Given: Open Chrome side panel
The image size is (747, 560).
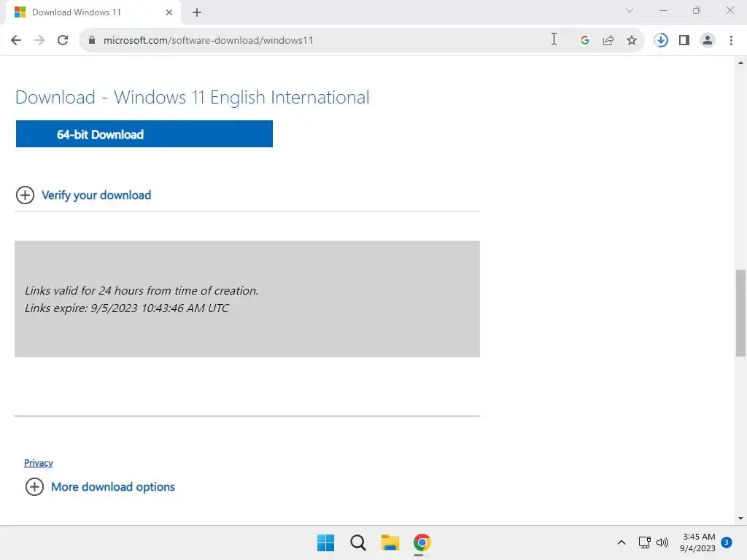Looking at the screenshot, I should [x=684, y=41].
